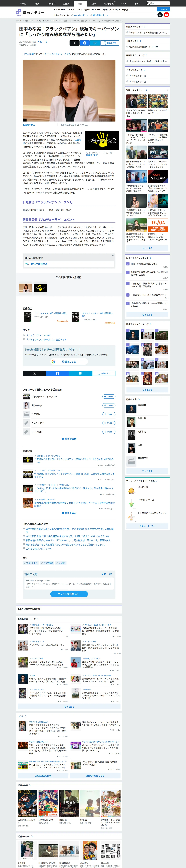Open 「ブラックペアン シーズン2」公式サイト link

(x=46, y=340)
